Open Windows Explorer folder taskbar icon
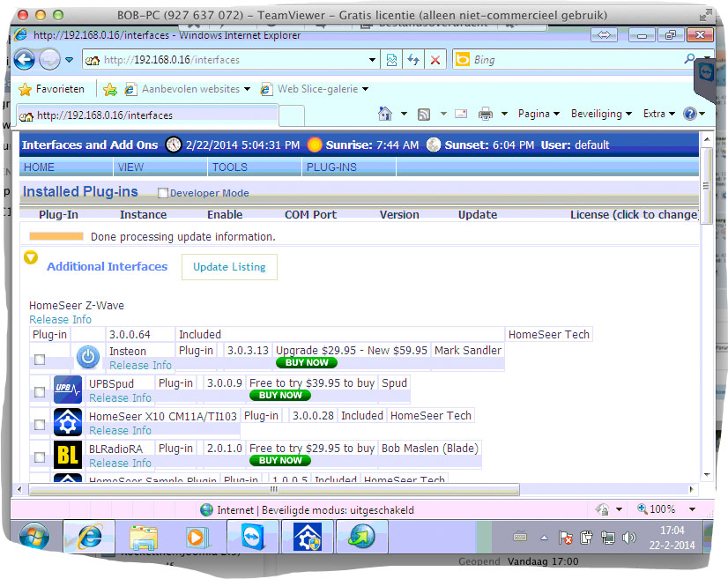 pyautogui.click(x=144, y=537)
